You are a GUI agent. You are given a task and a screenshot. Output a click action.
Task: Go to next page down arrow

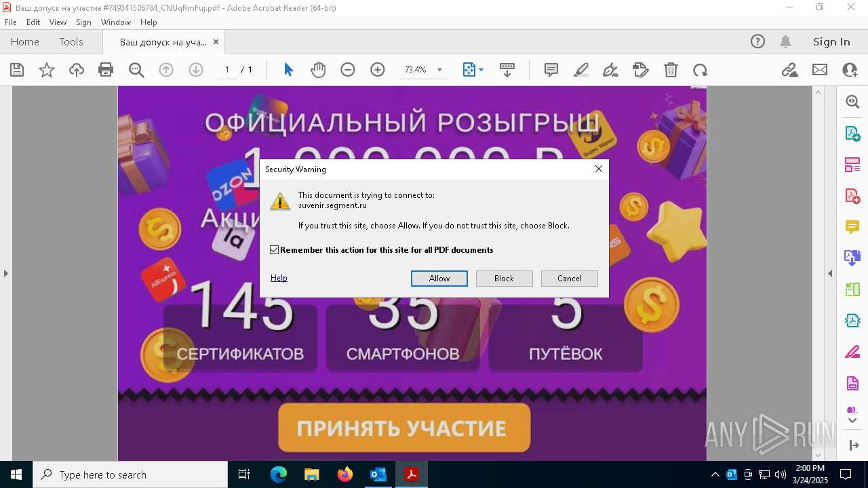196,70
